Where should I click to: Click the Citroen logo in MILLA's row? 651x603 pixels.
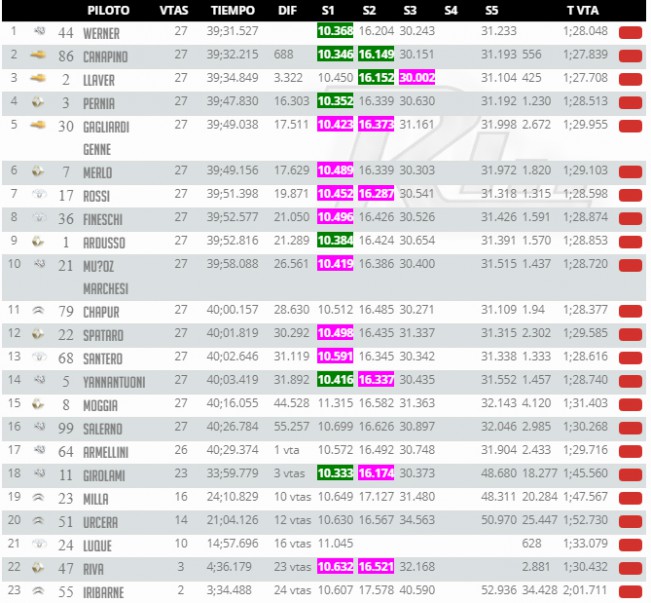pos(39,497)
